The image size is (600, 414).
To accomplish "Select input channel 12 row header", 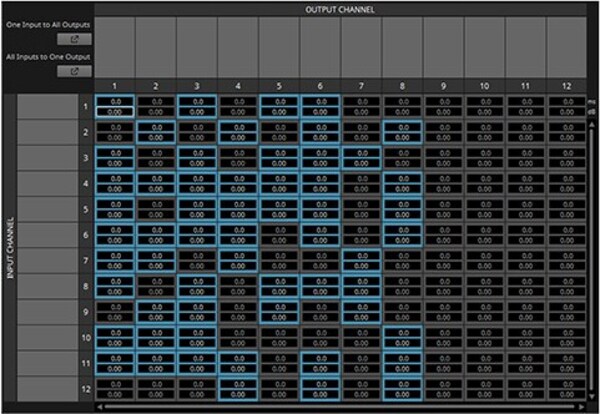I will 86,388.
